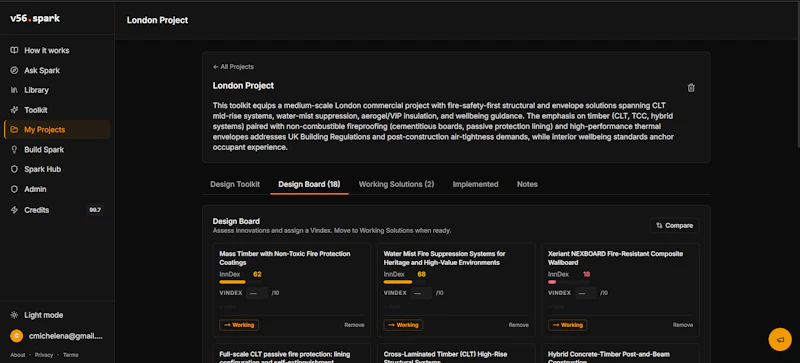Click the London Project header title
800x363 pixels.
(x=157, y=20)
